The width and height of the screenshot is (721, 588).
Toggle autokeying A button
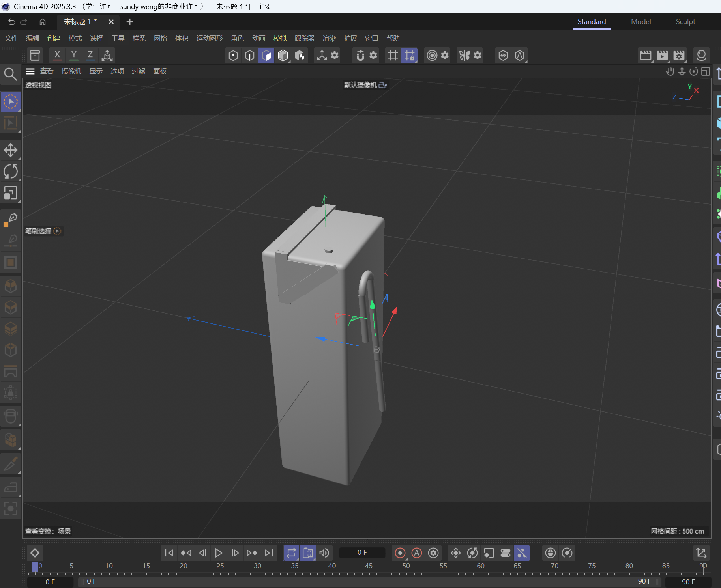[417, 553]
